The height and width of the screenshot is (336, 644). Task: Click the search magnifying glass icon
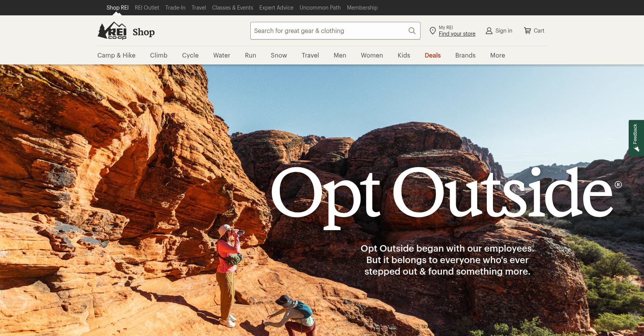pyautogui.click(x=412, y=31)
